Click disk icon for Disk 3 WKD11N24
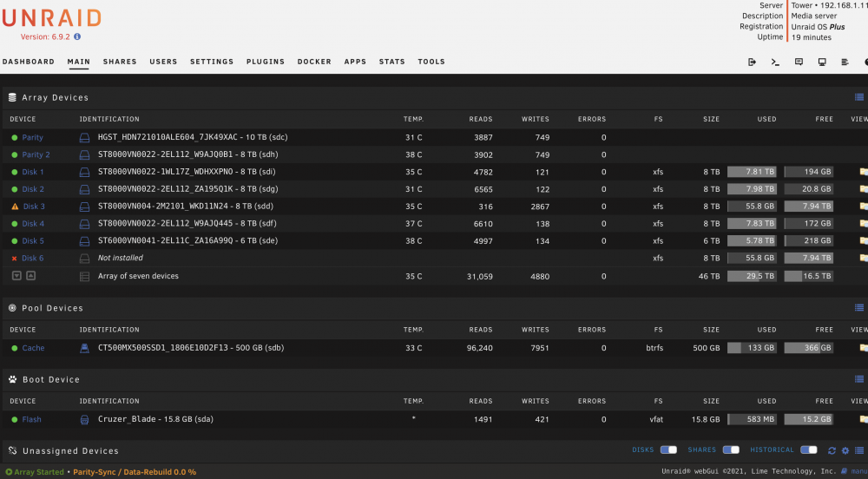The height and width of the screenshot is (479, 868). pyautogui.click(x=84, y=207)
